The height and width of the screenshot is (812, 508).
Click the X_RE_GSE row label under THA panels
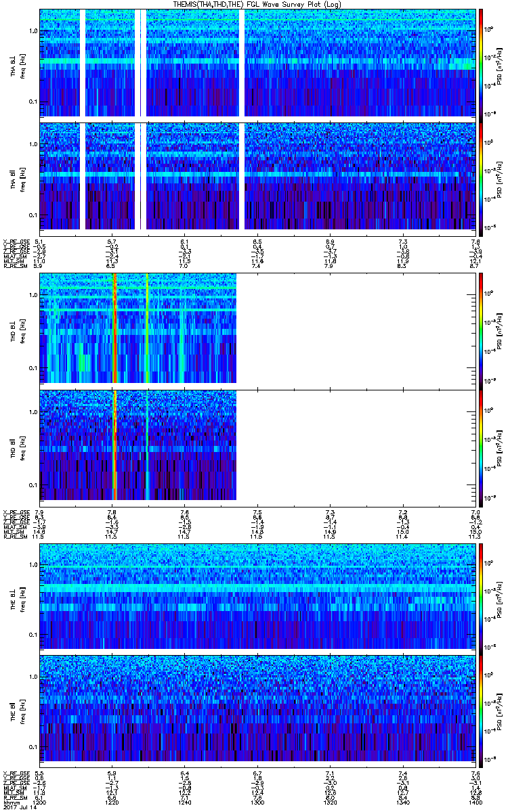coord(16,242)
